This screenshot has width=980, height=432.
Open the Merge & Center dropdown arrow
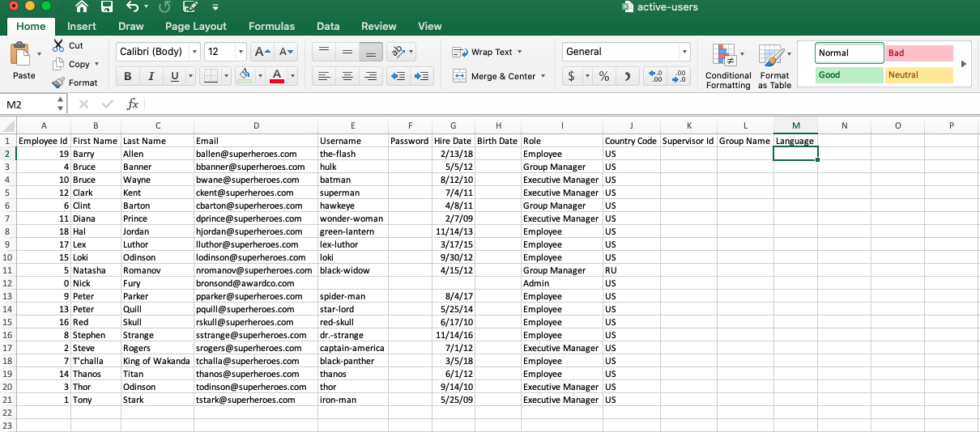[x=543, y=76]
